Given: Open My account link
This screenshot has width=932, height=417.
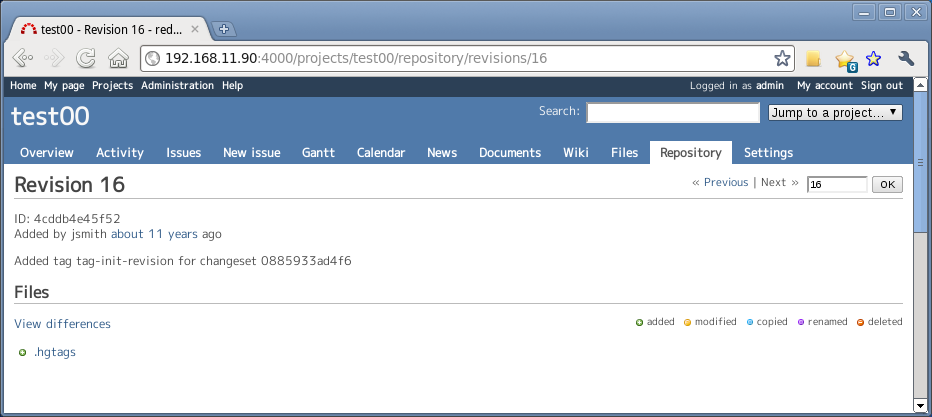Looking at the screenshot, I should [x=824, y=86].
